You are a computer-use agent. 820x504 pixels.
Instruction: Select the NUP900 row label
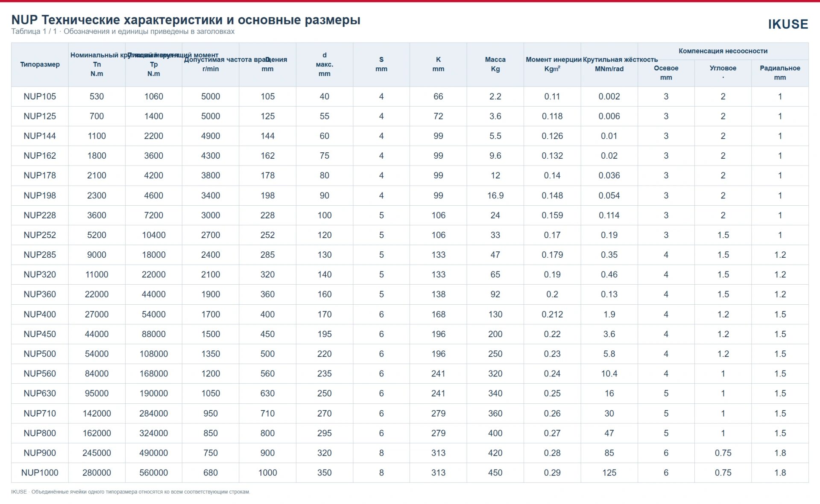tap(40, 453)
